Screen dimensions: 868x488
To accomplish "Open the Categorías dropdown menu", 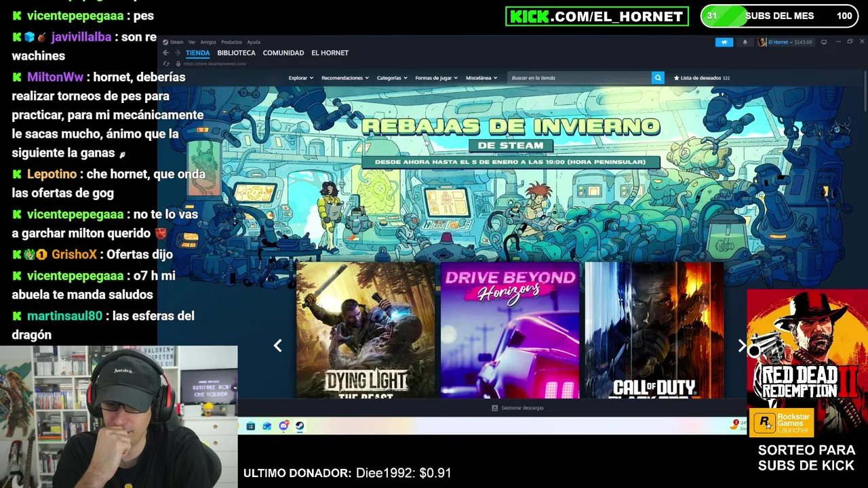I will point(392,78).
